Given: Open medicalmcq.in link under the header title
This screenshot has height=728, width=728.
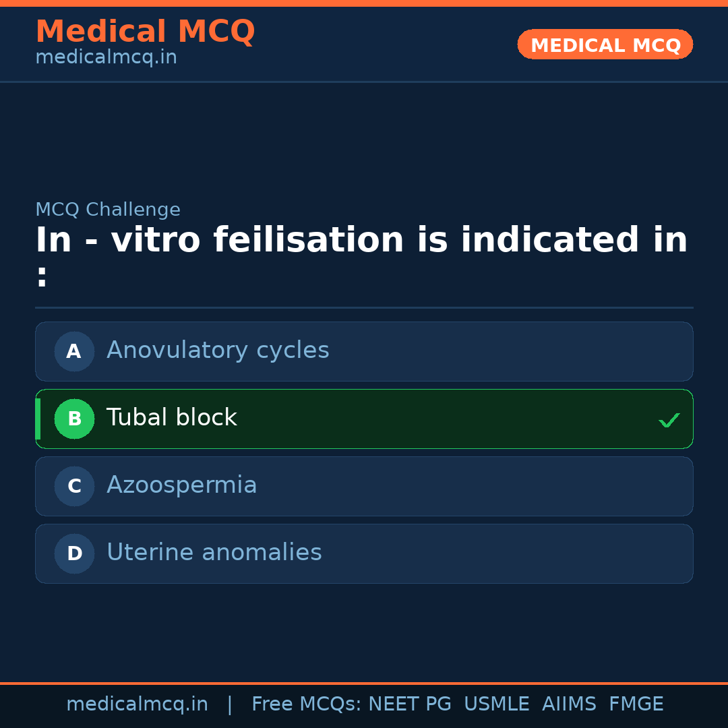Looking at the screenshot, I should point(106,58).
